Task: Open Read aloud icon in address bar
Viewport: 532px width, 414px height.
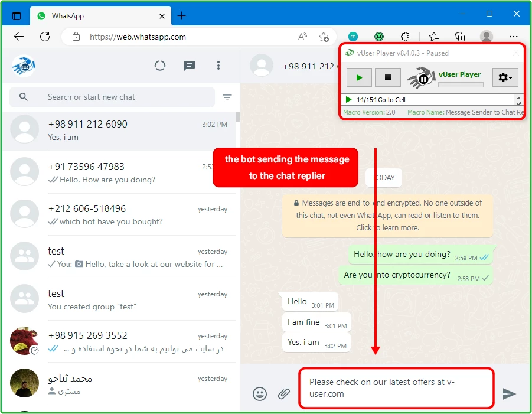Action: point(302,36)
